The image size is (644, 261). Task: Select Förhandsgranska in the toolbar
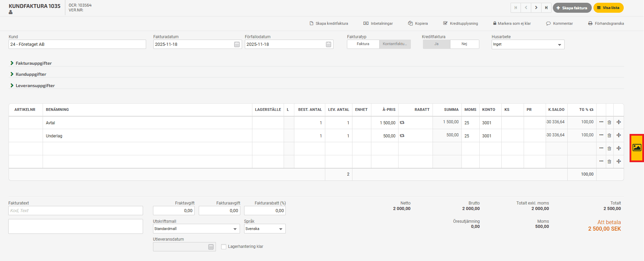click(x=606, y=23)
